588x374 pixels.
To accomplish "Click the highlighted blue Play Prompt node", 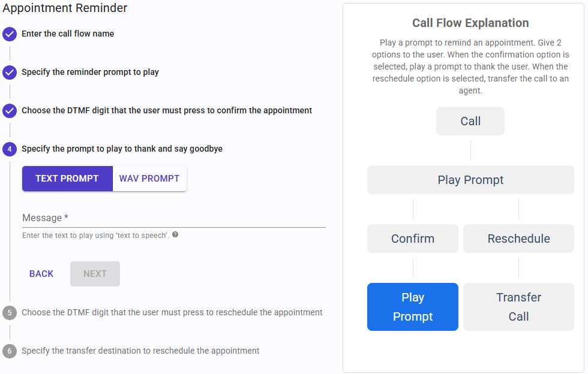I will tap(413, 307).
